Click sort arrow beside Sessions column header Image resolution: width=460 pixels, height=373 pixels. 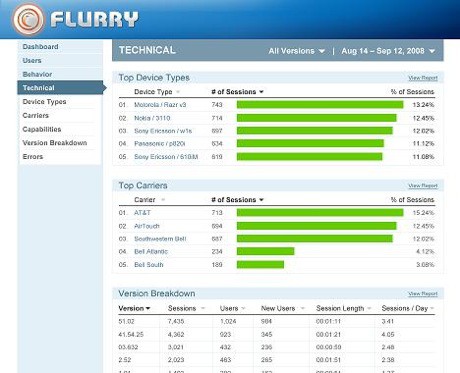pyautogui.click(x=203, y=308)
